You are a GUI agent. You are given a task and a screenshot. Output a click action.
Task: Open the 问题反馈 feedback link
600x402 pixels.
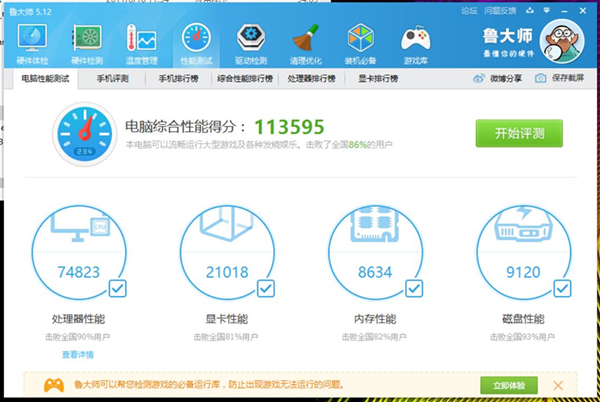tap(500, 11)
